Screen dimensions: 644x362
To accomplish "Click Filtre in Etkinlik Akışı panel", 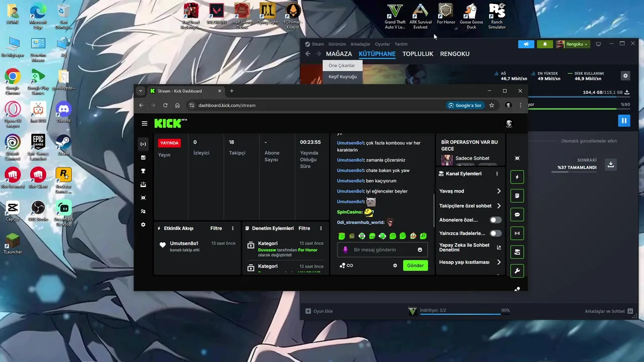I will coord(216,228).
